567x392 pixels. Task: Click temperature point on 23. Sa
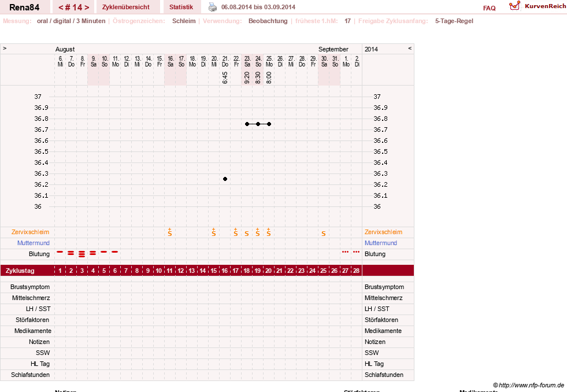(x=247, y=124)
